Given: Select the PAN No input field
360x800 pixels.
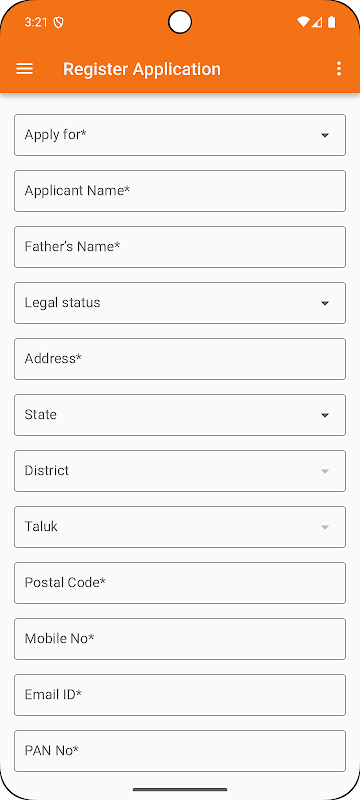Looking at the screenshot, I should [180, 751].
